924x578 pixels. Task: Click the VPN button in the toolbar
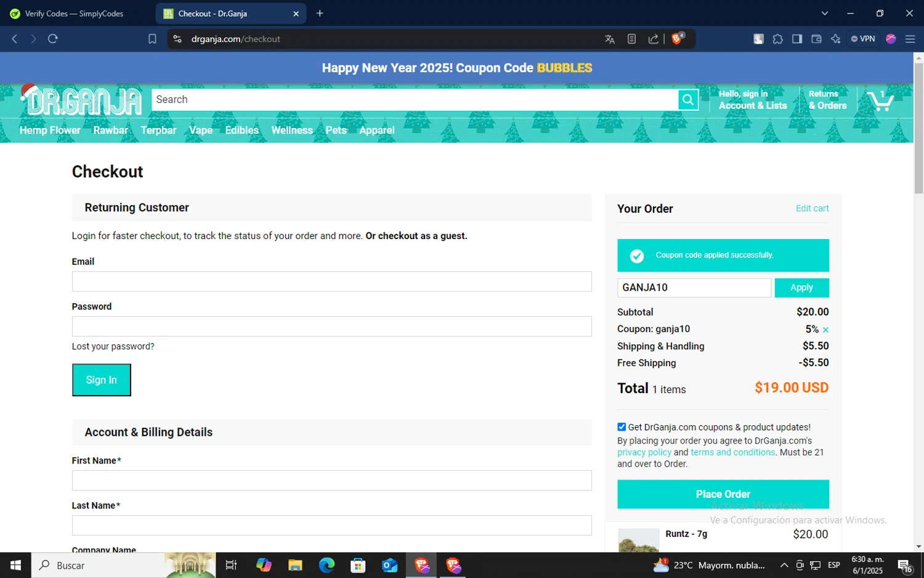pos(863,39)
